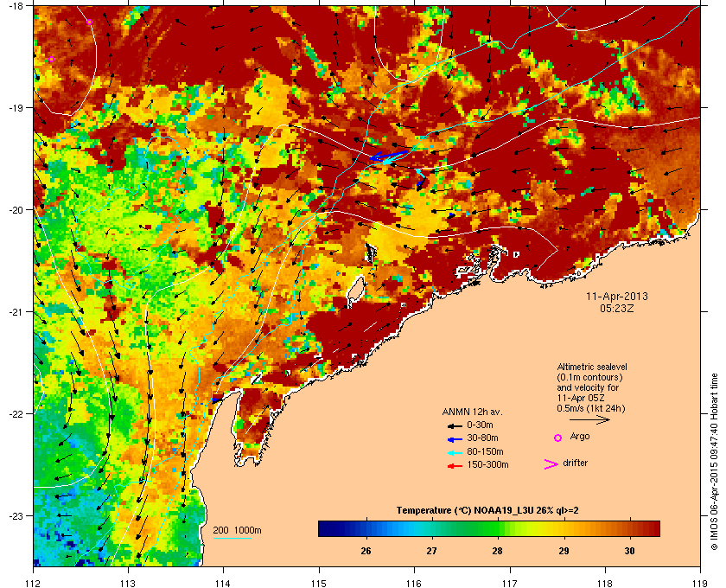Click the longitude axis label 114

(x=223, y=583)
